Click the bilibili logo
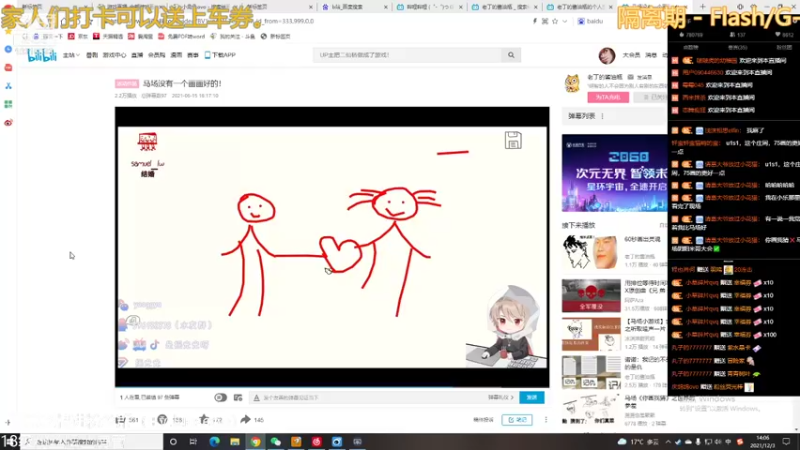800x450 pixels. (x=42, y=55)
